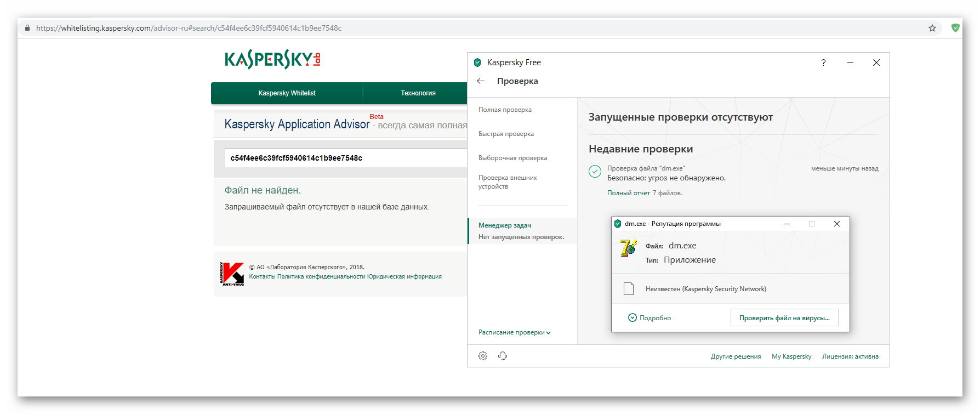Click Файл не найден heading
980x414 pixels.
point(263,190)
